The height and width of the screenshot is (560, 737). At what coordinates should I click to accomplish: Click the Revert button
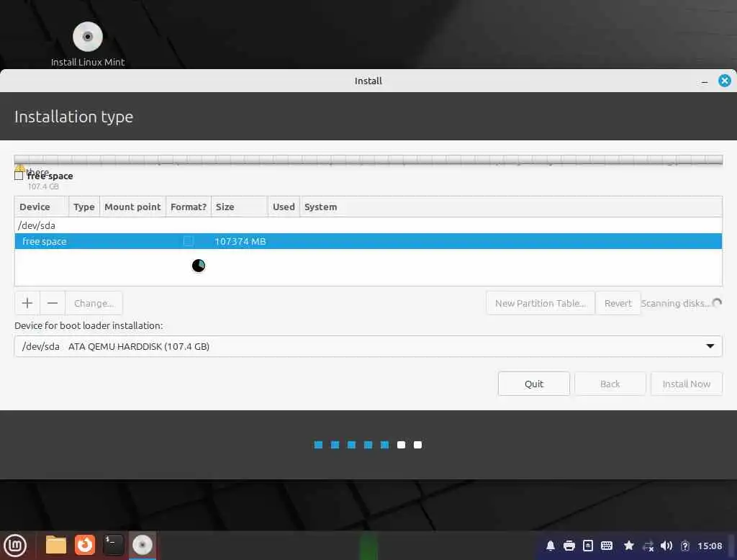[618, 303]
